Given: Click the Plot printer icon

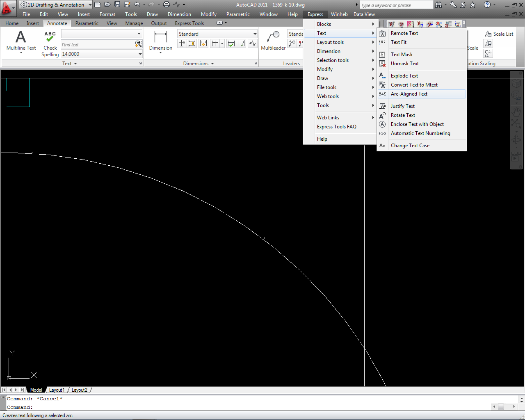Looking at the screenshot, I should [x=166, y=5].
